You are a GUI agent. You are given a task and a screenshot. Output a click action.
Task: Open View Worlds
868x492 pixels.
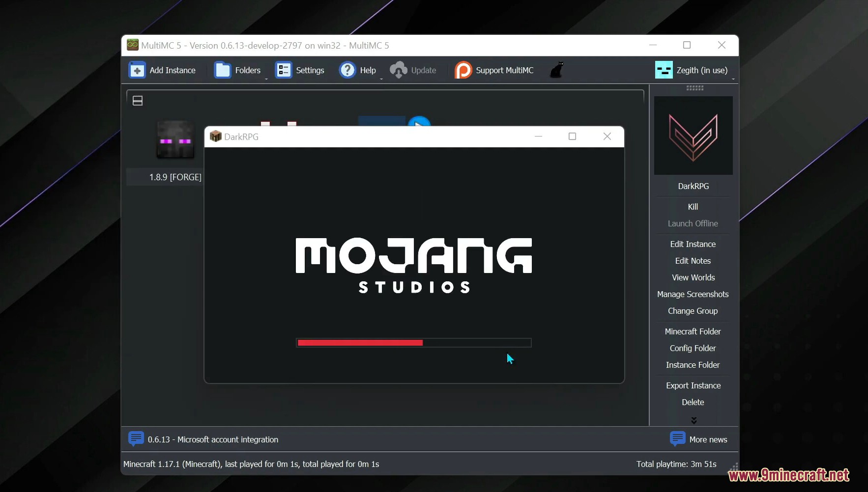[693, 277]
